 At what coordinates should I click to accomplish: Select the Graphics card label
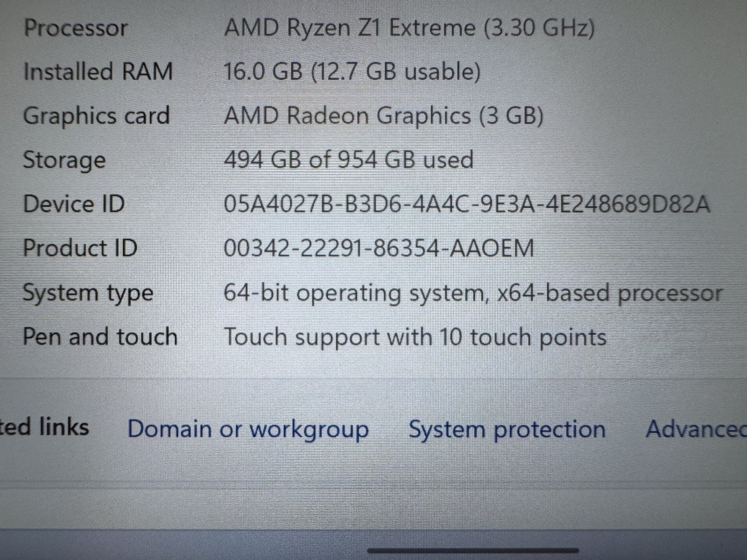(x=96, y=116)
